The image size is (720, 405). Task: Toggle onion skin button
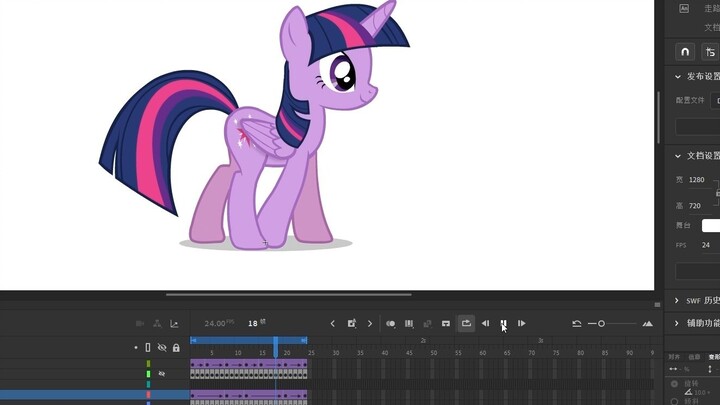(391, 324)
